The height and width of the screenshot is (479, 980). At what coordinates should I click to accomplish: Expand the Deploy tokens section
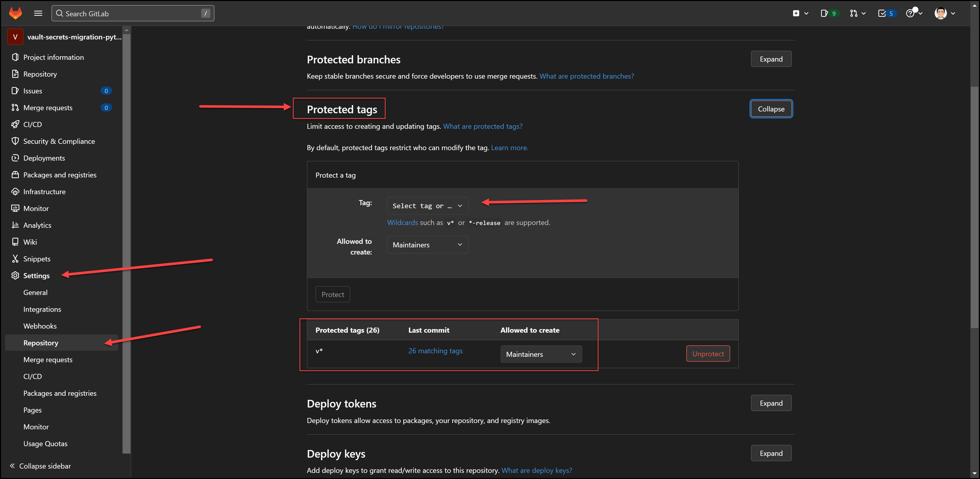coord(771,403)
